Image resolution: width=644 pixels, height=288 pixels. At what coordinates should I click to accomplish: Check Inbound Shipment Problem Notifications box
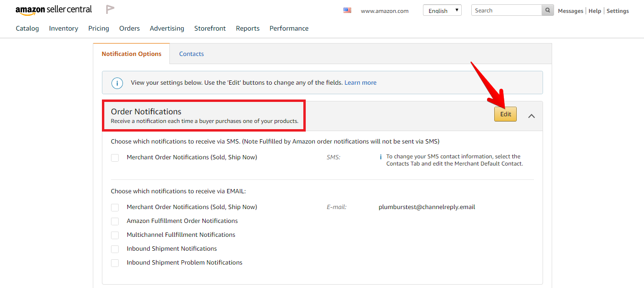115,263
